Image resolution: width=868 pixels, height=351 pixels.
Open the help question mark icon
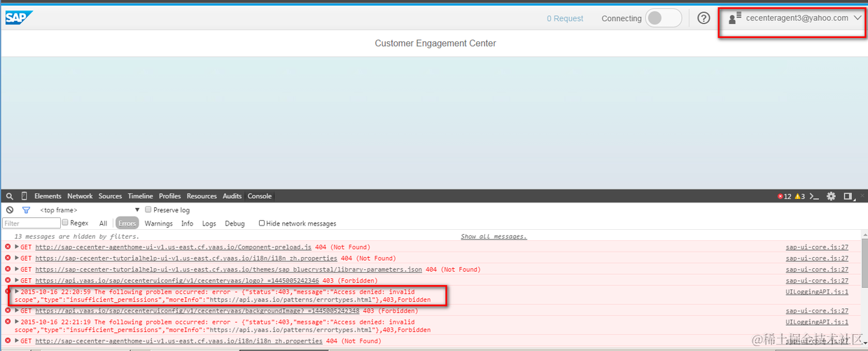tap(703, 18)
